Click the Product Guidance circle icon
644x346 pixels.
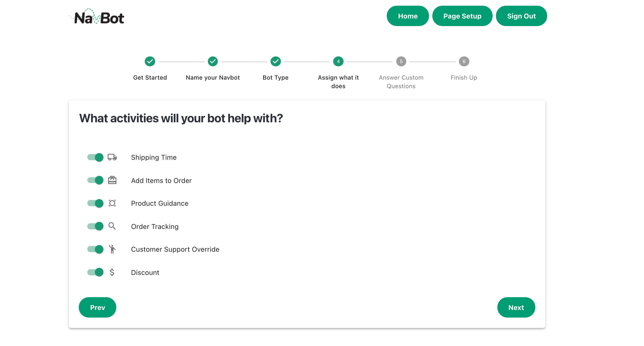tap(112, 203)
